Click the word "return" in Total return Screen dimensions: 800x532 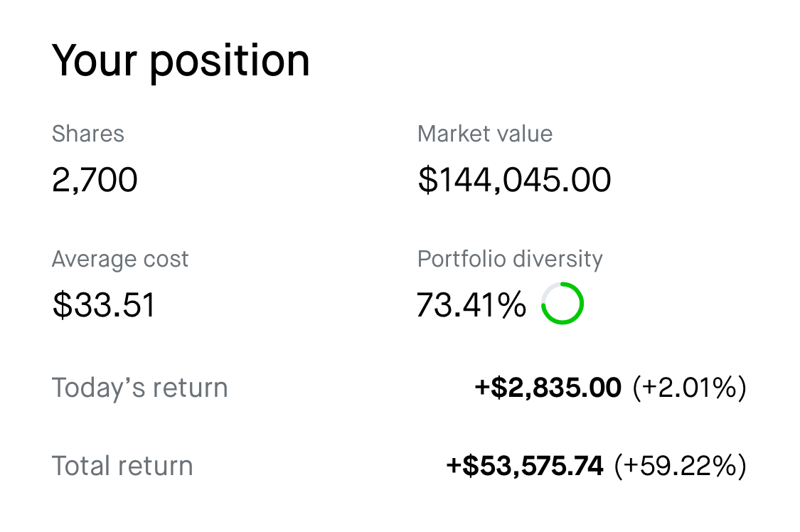point(156,467)
